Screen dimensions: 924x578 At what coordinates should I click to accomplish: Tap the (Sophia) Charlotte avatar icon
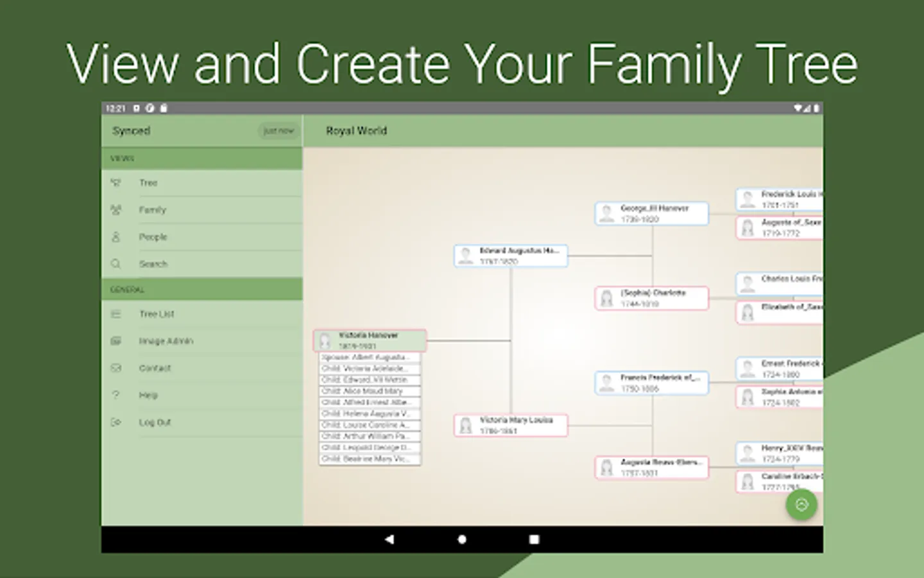click(x=607, y=298)
